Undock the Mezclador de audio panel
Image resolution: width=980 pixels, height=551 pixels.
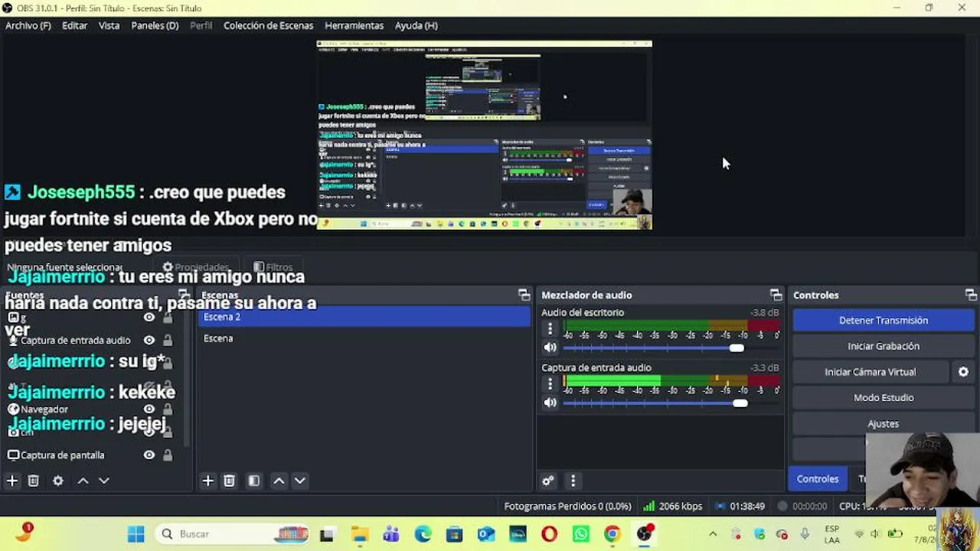[x=776, y=295]
